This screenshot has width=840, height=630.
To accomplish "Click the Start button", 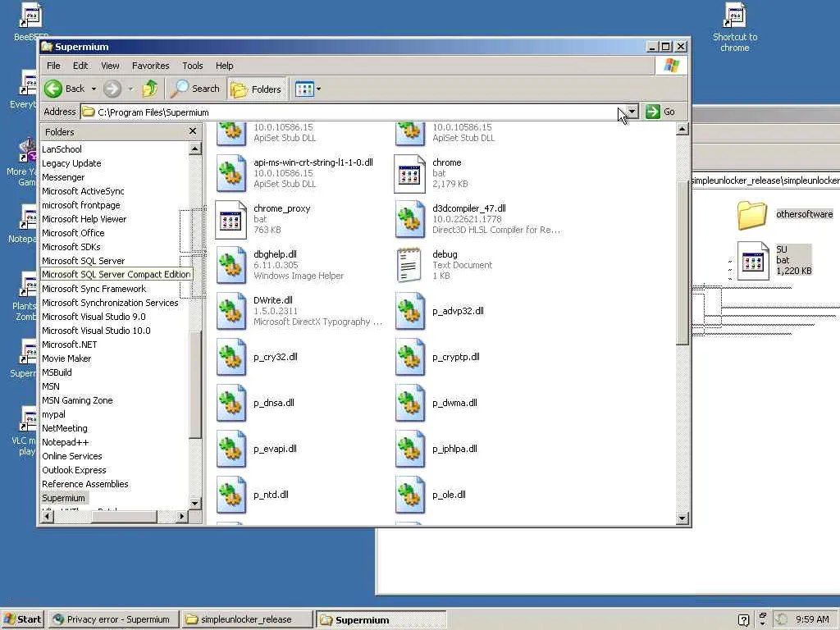I will coord(22,619).
